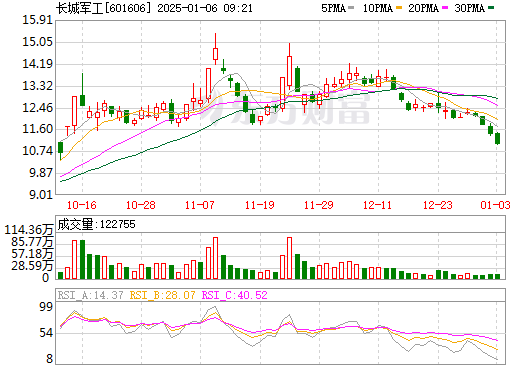Screen dimensions: 520x365
Task: Click the green 30PMA color marker
Action: (x=491, y=7)
